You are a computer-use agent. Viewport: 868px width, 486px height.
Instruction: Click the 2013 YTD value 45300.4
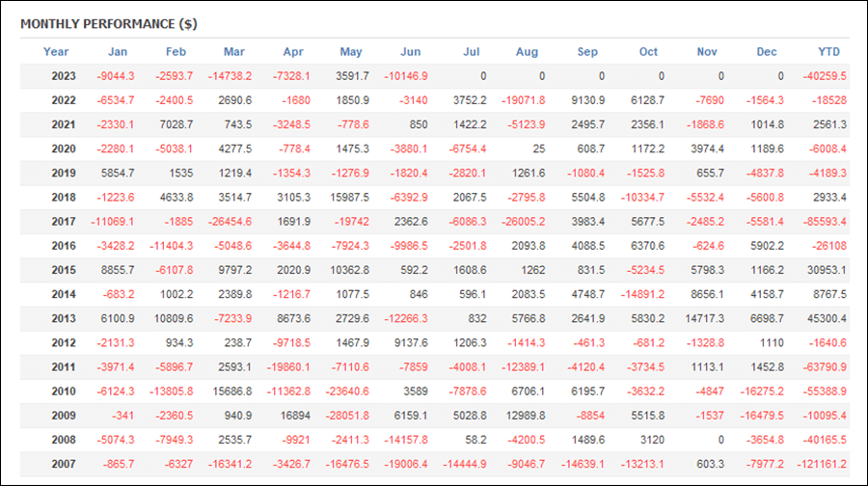pos(827,319)
